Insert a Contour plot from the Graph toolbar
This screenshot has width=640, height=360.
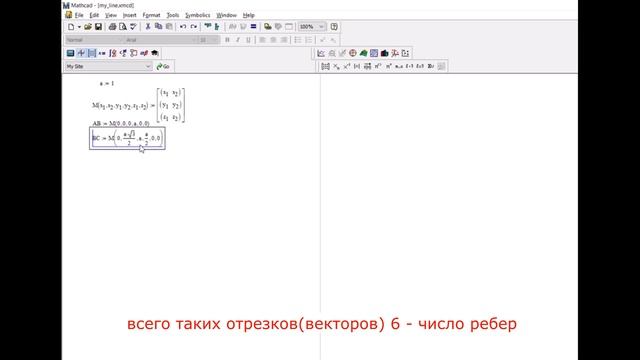[374, 53]
